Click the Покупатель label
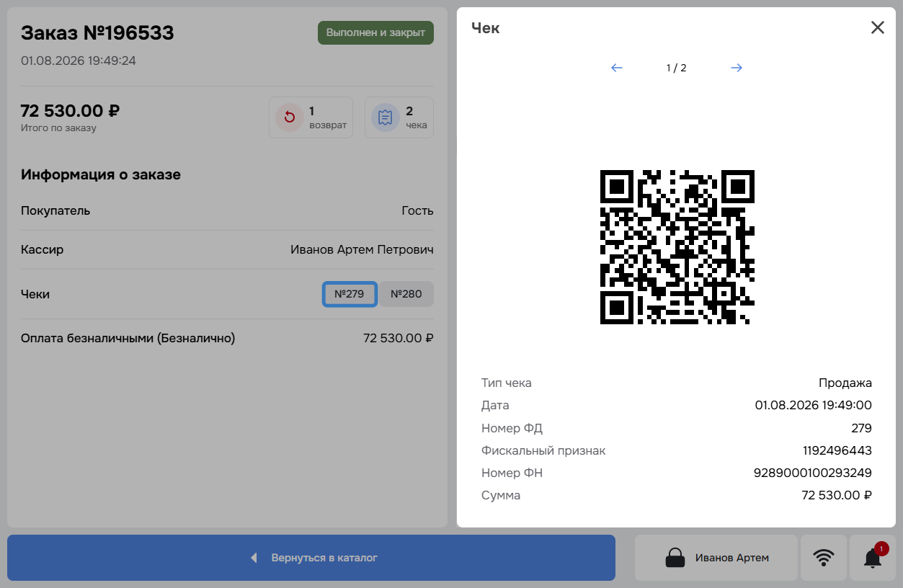 (x=55, y=211)
